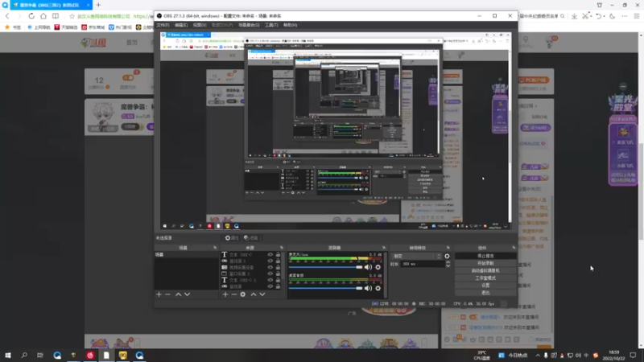Open the OBS 工具(T) menu

pos(271,25)
